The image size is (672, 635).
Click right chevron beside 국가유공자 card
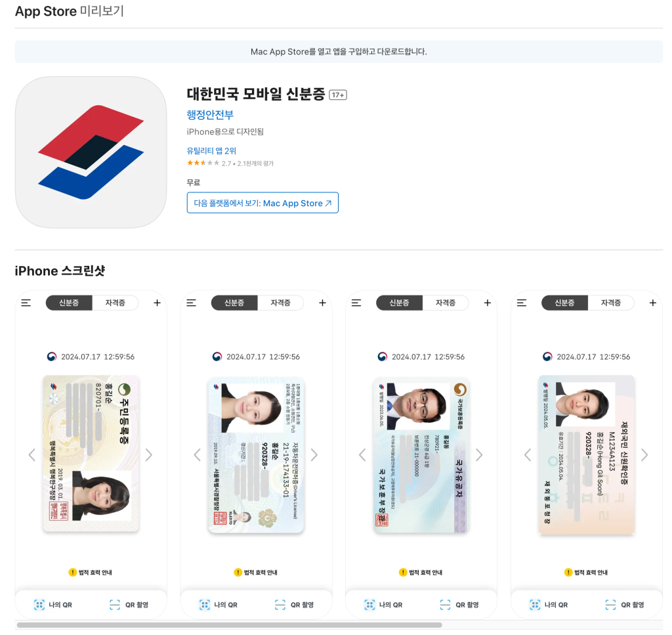coord(479,455)
